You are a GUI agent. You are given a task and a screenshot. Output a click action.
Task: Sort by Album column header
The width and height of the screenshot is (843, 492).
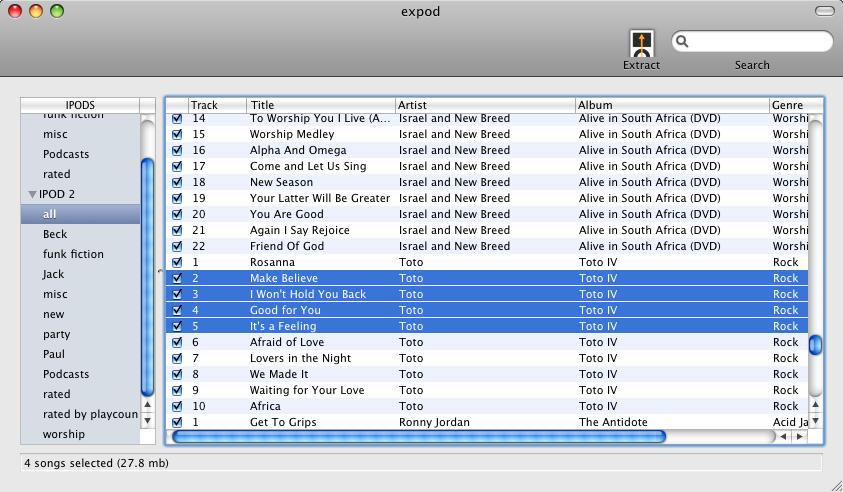click(x=672, y=105)
